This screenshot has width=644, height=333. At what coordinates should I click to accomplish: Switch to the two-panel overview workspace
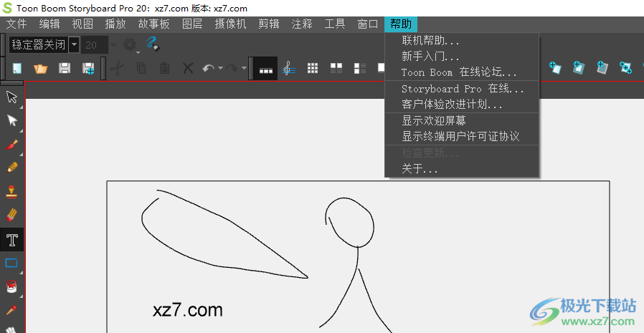pos(336,68)
